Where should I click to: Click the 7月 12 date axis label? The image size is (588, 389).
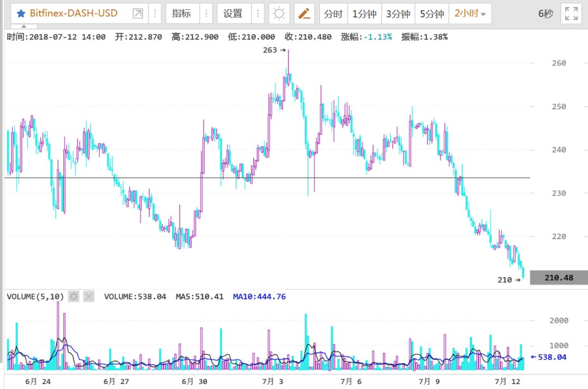508,381
